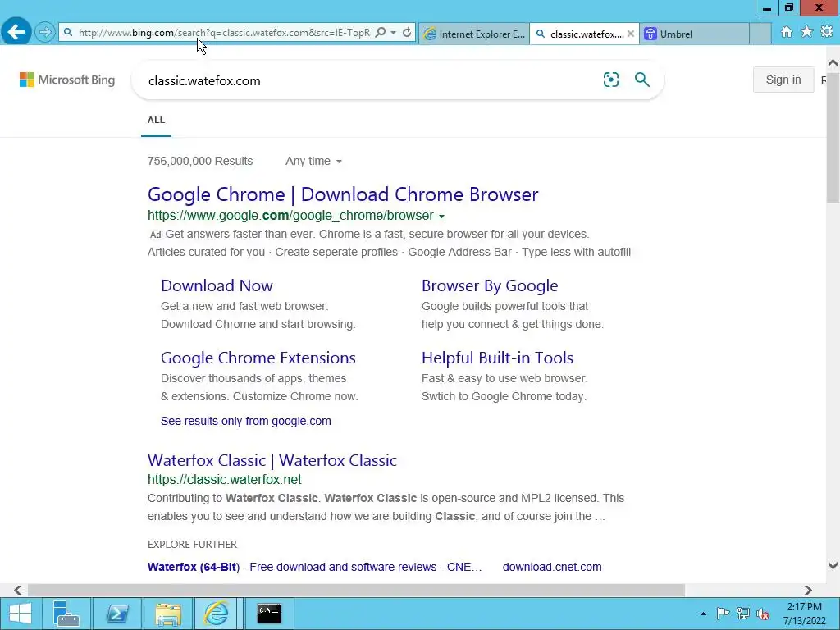This screenshot has width=840, height=630.
Task: Click the browser Forward arrow button
Action: (45, 32)
